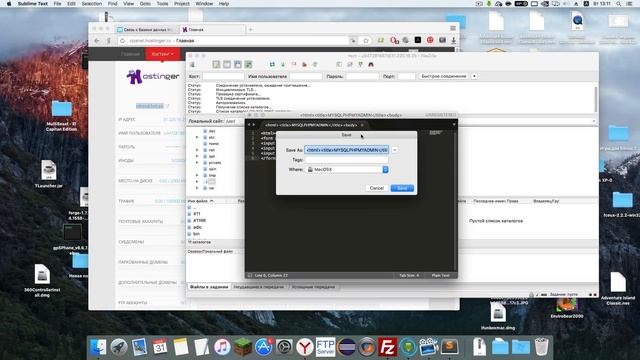
Task: Click the Save As filename field
Action: click(x=347, y=150)
